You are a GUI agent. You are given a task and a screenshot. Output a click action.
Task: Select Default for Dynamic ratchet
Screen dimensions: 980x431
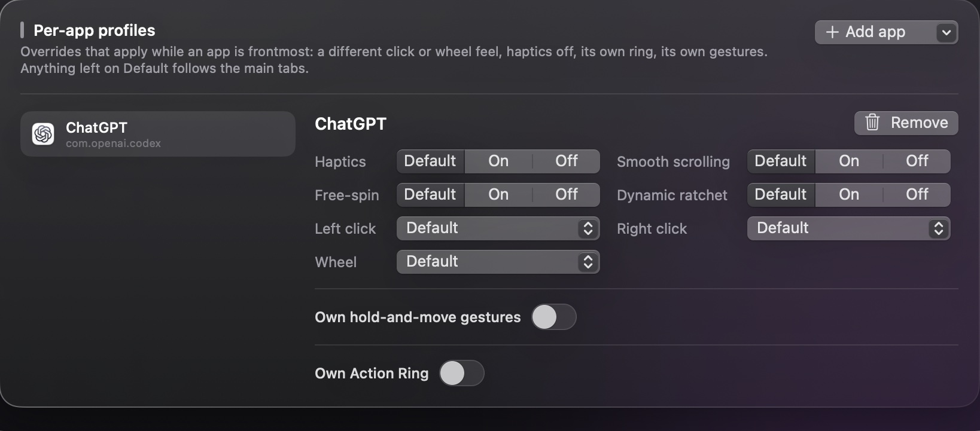[x=781, y=195]
